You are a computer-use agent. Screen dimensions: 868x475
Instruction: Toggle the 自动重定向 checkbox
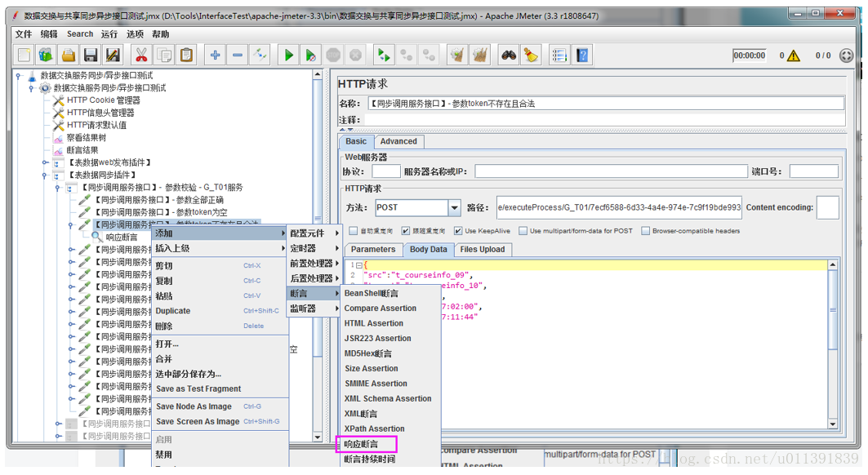pyautogui.click(x=354, y=231)
